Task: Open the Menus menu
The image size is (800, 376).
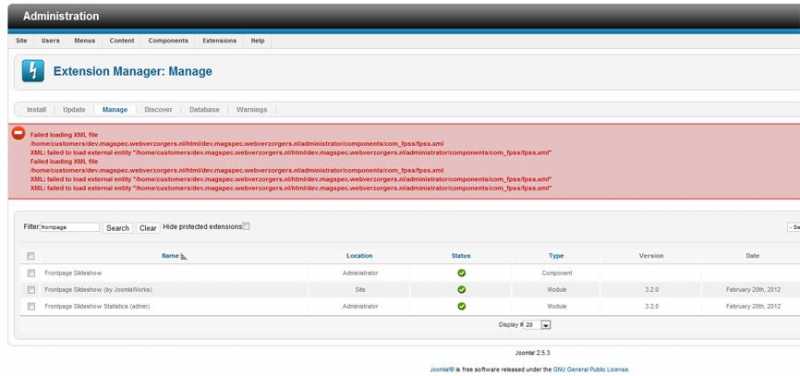Action: pyautogui.click(x=85, y=41)
